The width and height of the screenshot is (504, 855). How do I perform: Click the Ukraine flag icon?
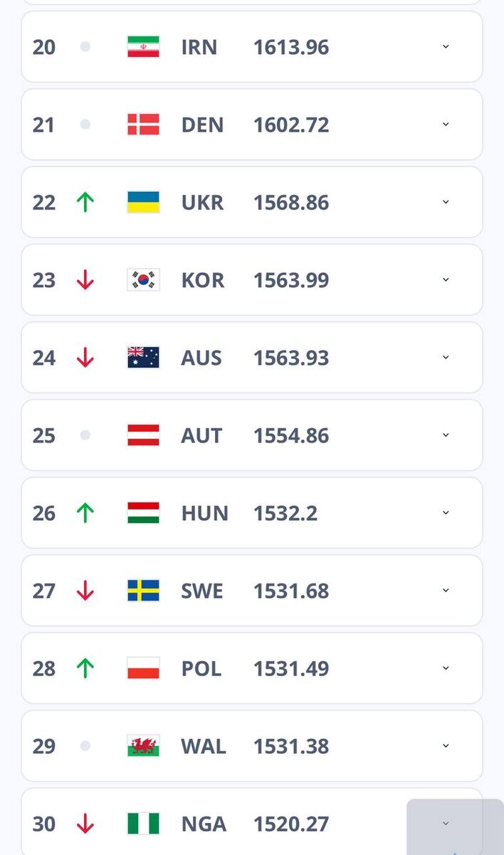[143, 202]
